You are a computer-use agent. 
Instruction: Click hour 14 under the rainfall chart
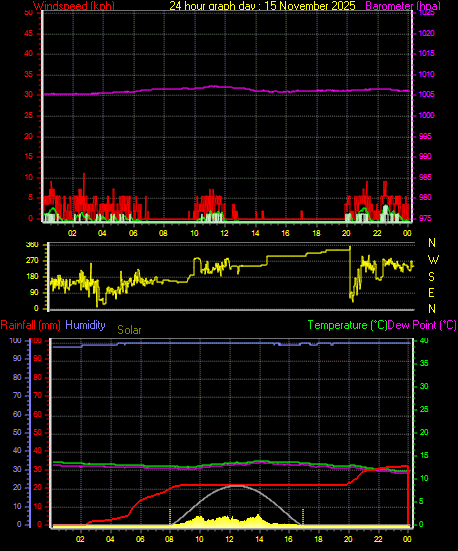pyautogui.click(x=259, y=539)
